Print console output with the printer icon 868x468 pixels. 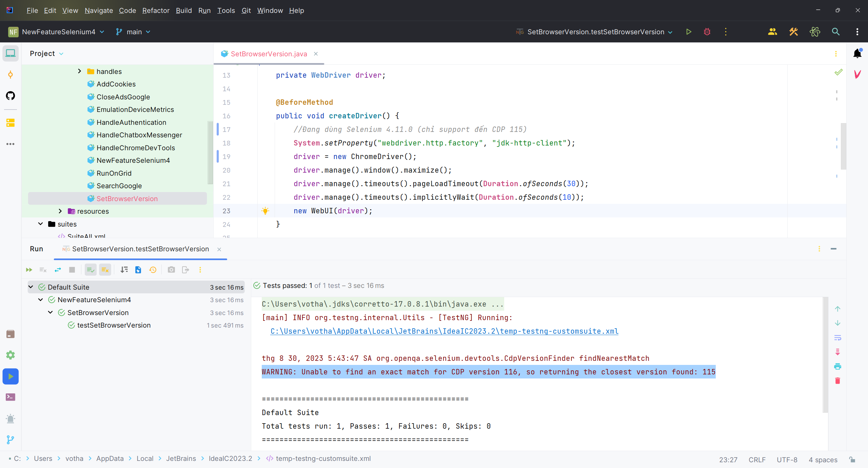click(837, 367)
